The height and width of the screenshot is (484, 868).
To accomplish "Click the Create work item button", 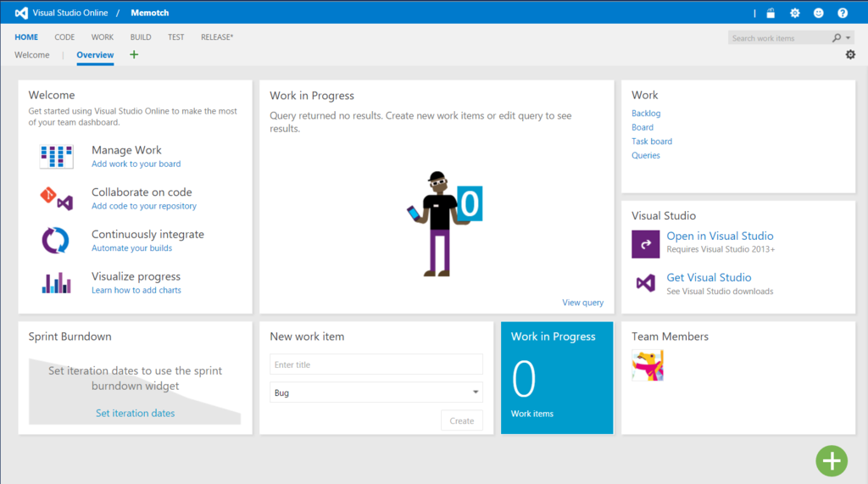I will [462, 421].
